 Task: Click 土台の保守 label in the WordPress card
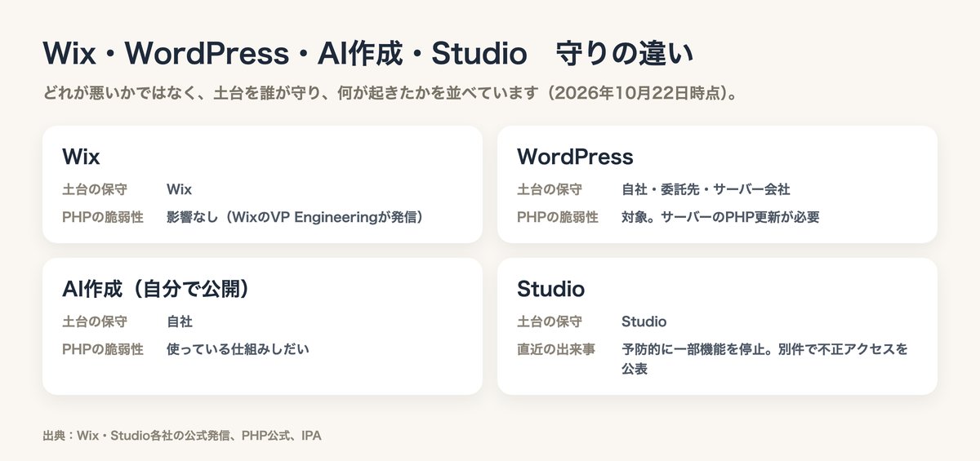coord(550,189)
